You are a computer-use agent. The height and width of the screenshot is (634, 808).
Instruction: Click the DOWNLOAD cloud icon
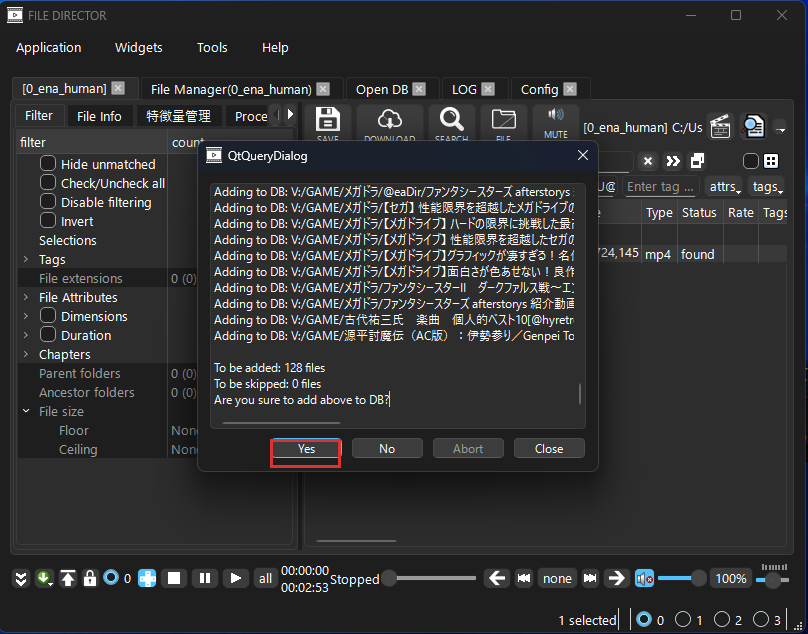tap(389, 122)
